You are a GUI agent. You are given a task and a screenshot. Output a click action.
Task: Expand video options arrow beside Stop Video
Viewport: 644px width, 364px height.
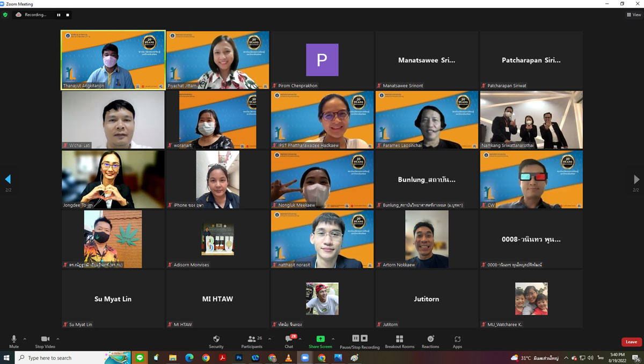pos(58,339)
